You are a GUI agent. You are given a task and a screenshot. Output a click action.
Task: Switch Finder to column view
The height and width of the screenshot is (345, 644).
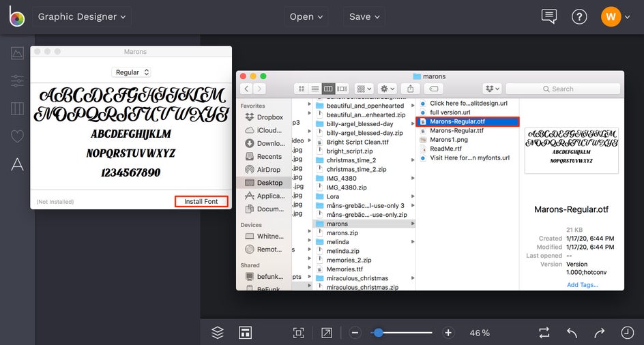click(x=328, y=89)
